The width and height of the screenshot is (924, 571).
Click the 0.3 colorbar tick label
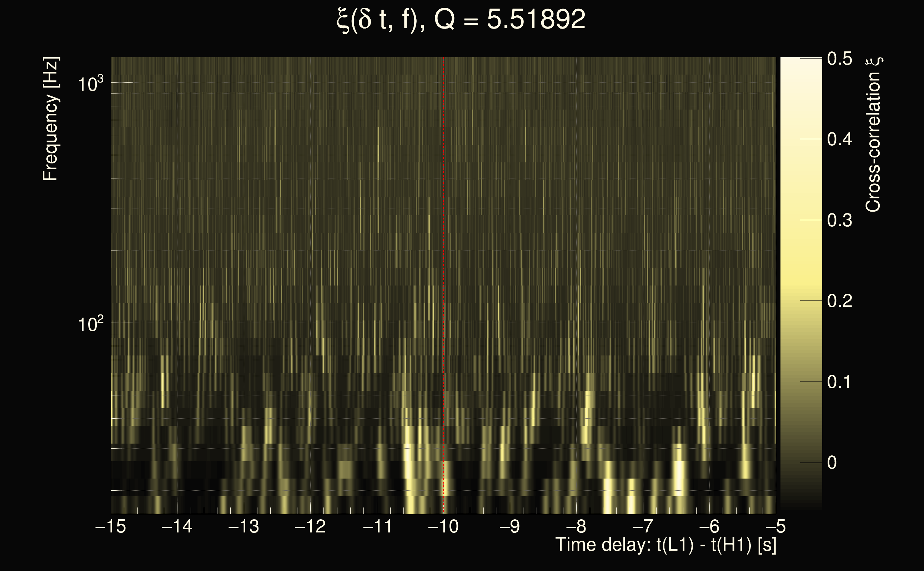[839, 220]
